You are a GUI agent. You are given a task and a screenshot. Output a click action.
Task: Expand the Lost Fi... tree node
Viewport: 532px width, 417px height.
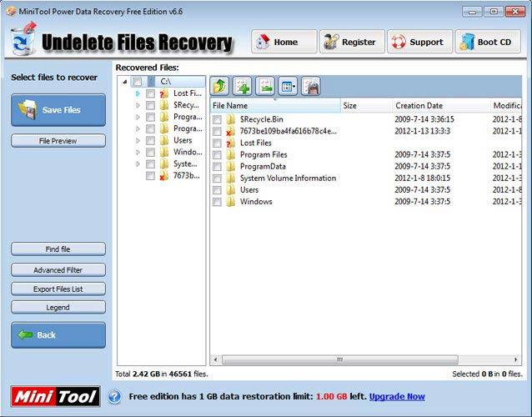[x=138, y=93]
